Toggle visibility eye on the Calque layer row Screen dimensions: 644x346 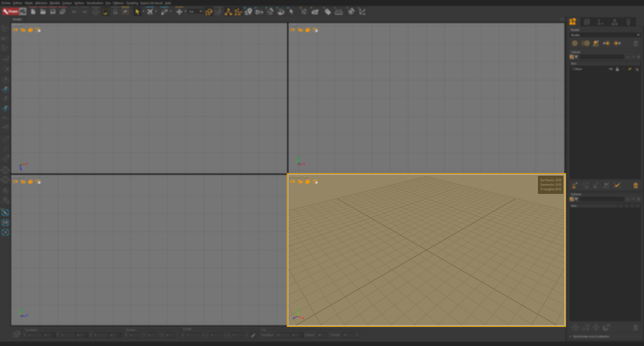coord(611,69)
